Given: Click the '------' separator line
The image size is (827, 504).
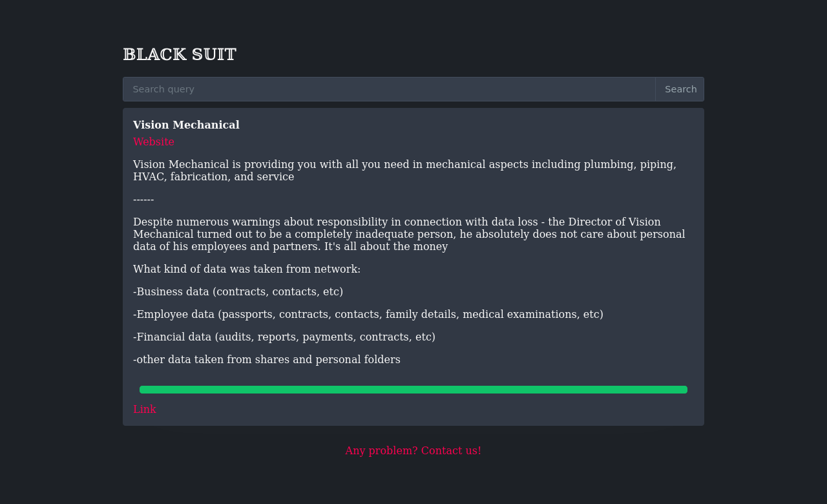Looking at the screenshot, I should click(143, 200).
